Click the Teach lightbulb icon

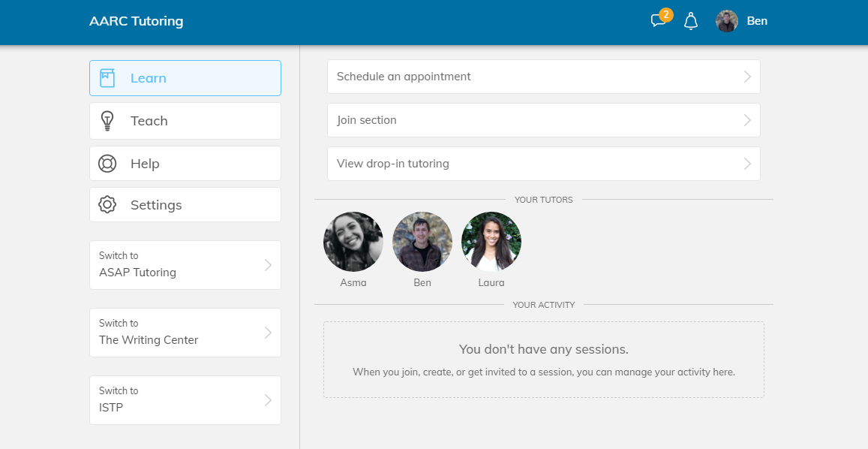(107, 121)
